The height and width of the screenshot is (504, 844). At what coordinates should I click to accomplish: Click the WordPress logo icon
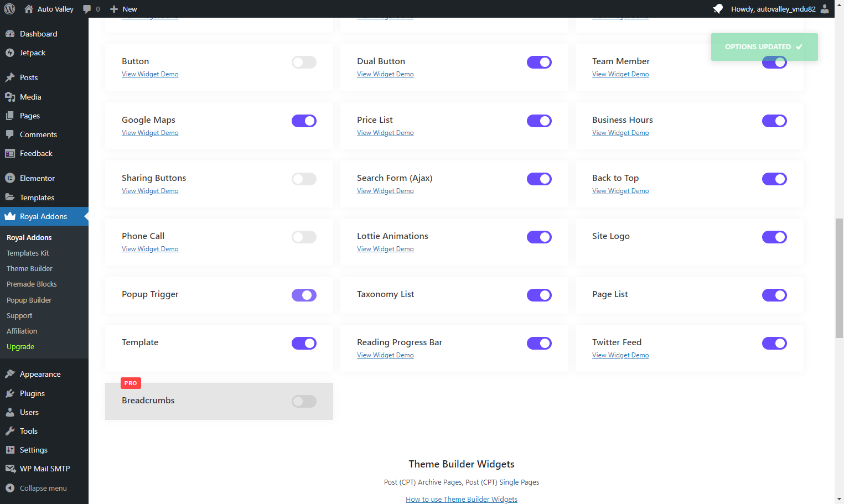coord(9,9)
